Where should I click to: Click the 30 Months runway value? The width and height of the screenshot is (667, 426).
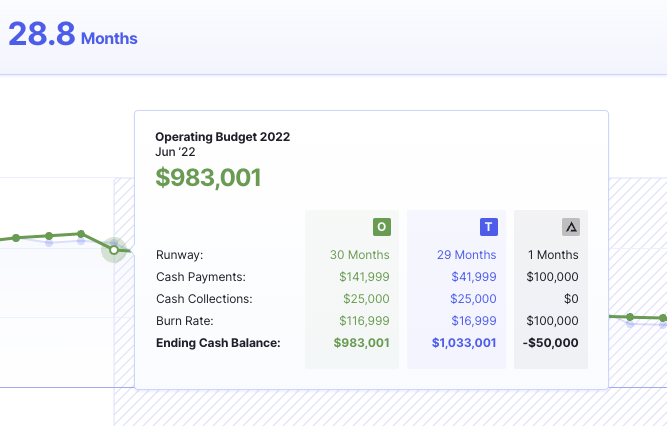(359, 255)
